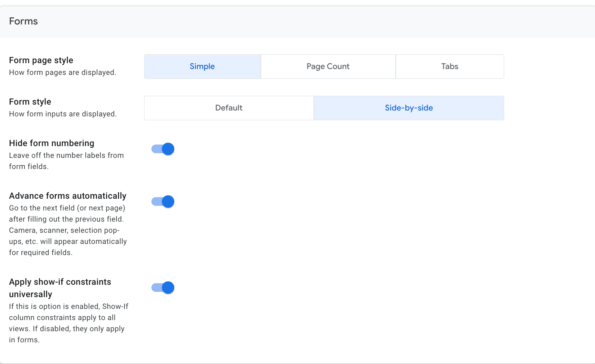Viewport: 595px width, 364px height.
Task: Click the Forms page heading
Action: 23,21
